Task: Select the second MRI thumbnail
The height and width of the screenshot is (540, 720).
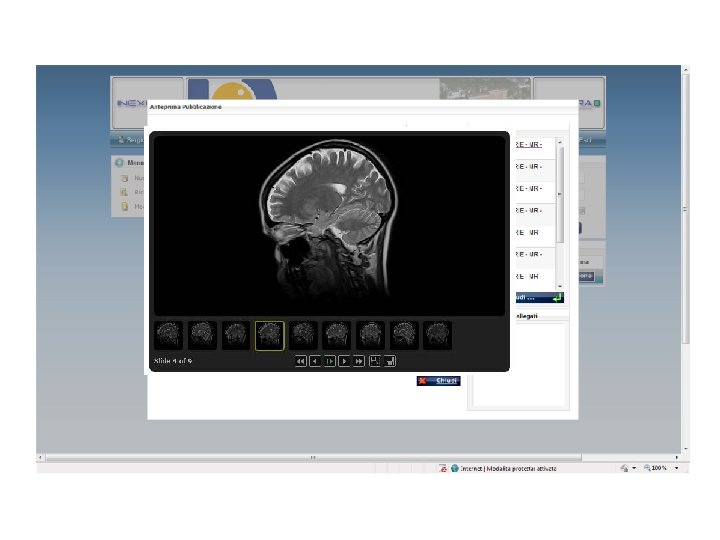Action: (202, 335)
